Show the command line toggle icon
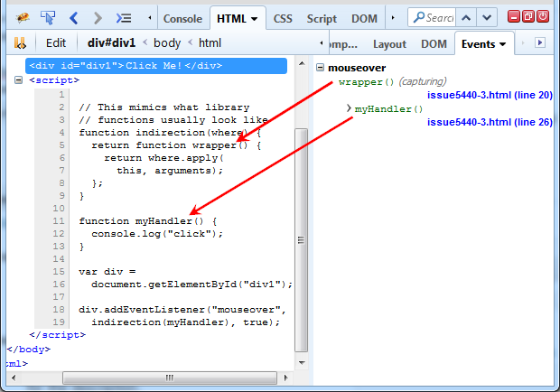This screenshot has height=392, width=560. click(124, 18)
